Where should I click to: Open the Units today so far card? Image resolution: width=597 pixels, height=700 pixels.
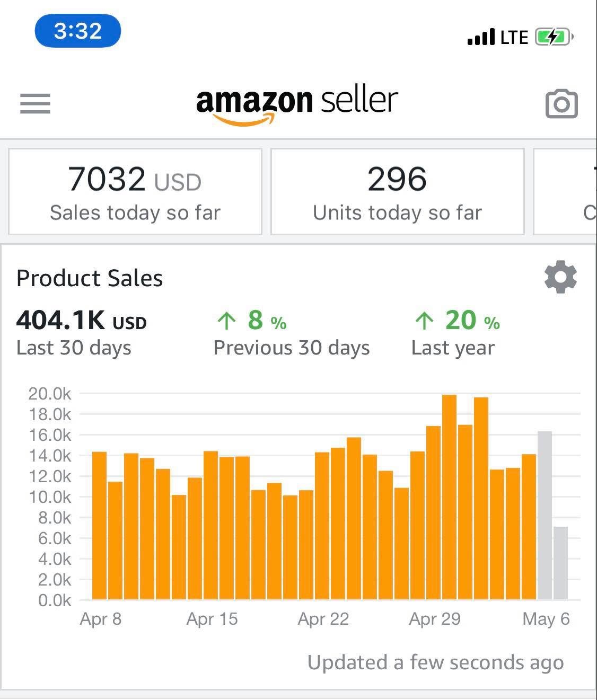397,191
